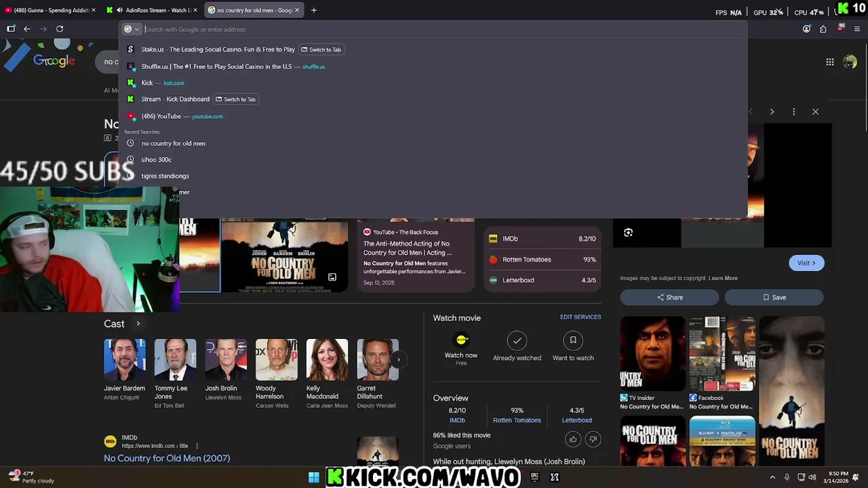This screenshot has height=488, width=868.
Task: Open the Learn More copyright link
Action: coord(723,278)
